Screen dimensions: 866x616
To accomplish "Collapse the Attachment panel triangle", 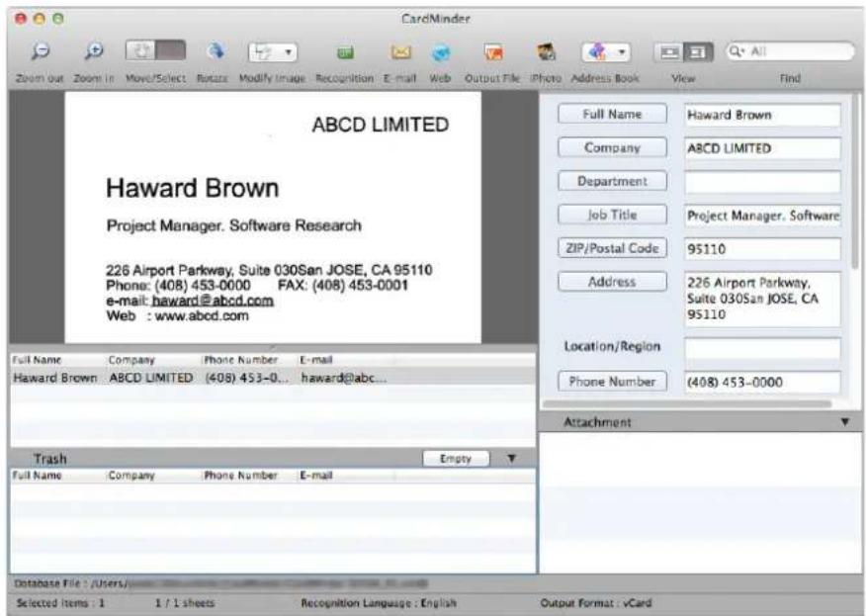I will point(844,422).
